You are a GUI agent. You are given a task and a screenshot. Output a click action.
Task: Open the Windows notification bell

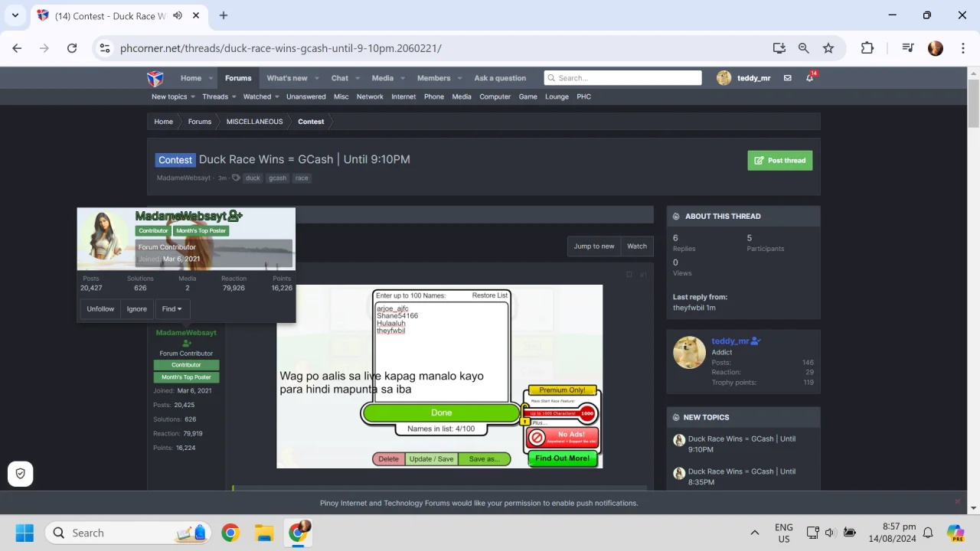tap(928, 533)
